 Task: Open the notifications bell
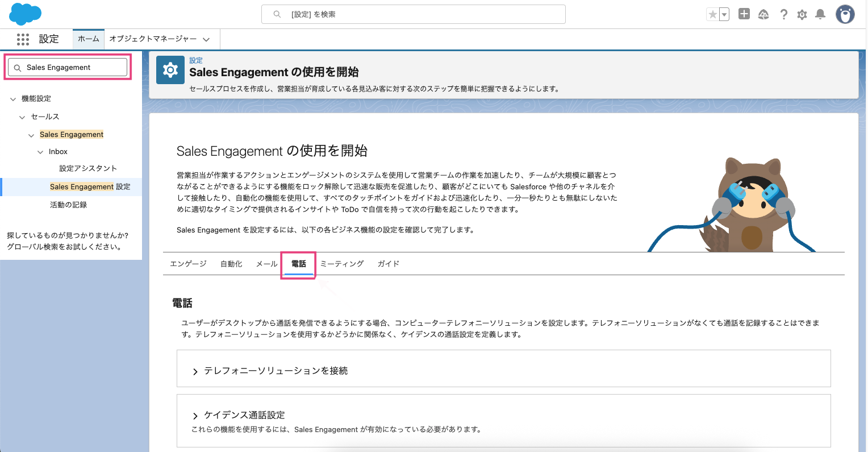[x=820, y=14]
